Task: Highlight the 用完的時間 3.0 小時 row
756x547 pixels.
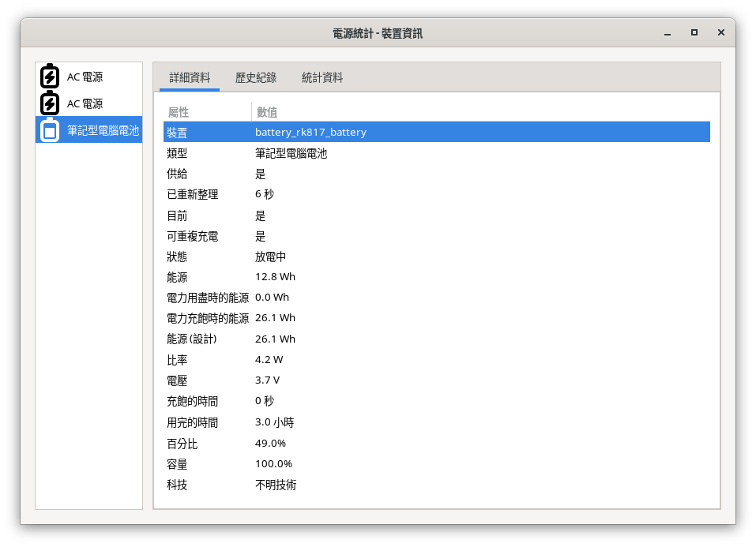Action: 436,422
